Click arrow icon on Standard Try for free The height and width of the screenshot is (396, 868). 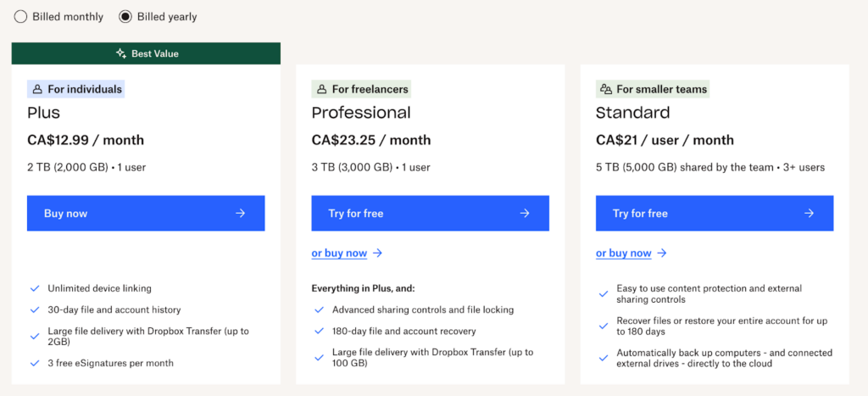point(810,213)
